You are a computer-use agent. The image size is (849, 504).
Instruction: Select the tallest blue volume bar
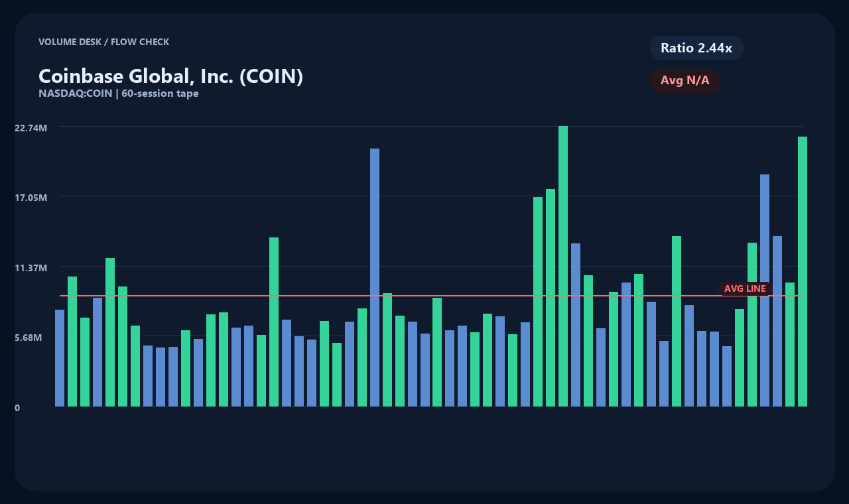coord(375,277)
